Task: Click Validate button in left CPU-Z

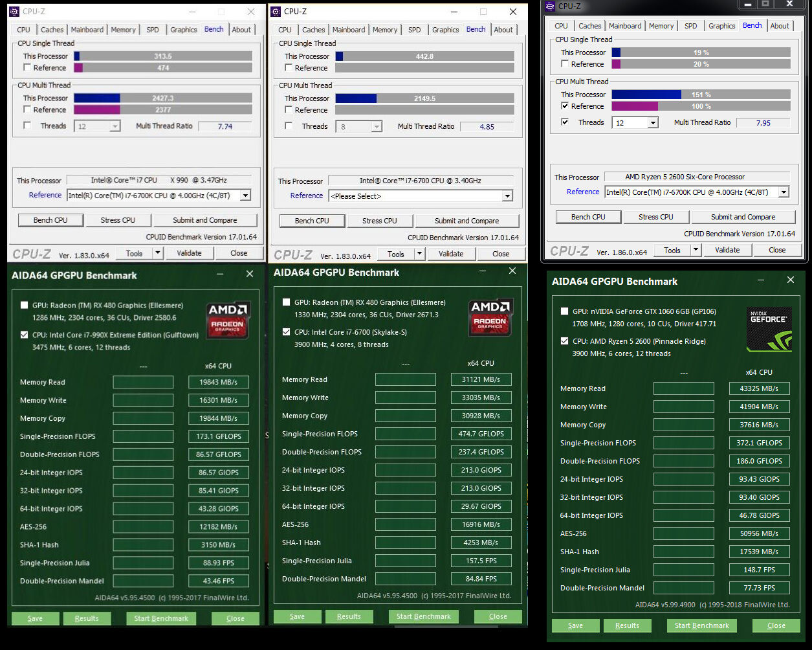Action: tap(189, 253)
